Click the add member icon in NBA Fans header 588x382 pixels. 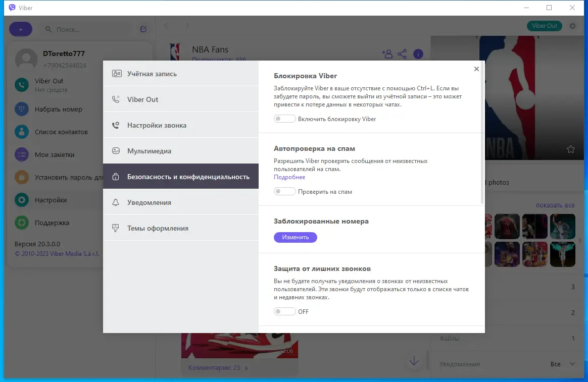click(x=387, y=53)
